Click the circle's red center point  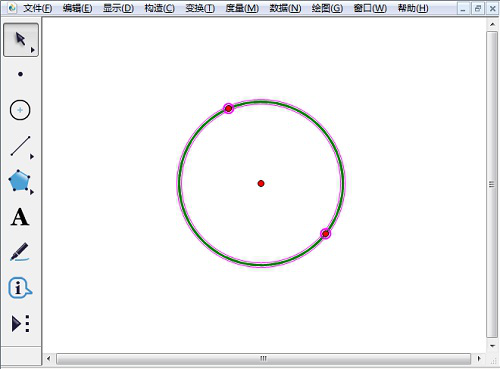261,183
